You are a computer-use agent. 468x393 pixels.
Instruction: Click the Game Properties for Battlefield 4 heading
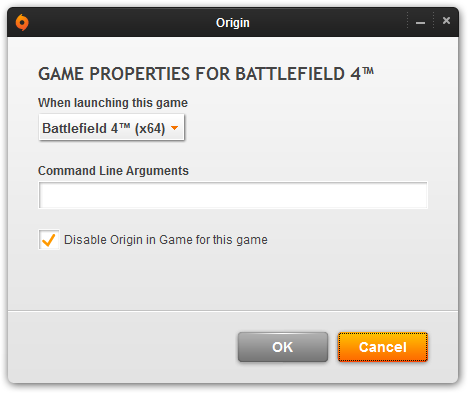click(206, 74)
